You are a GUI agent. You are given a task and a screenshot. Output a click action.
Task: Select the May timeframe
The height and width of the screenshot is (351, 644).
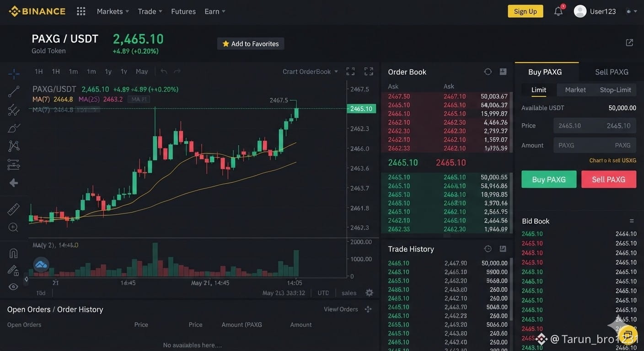(142, 72)
